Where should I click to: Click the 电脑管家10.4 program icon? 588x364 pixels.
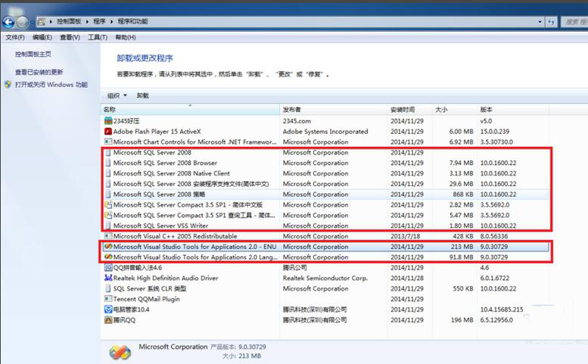(108, 310)
